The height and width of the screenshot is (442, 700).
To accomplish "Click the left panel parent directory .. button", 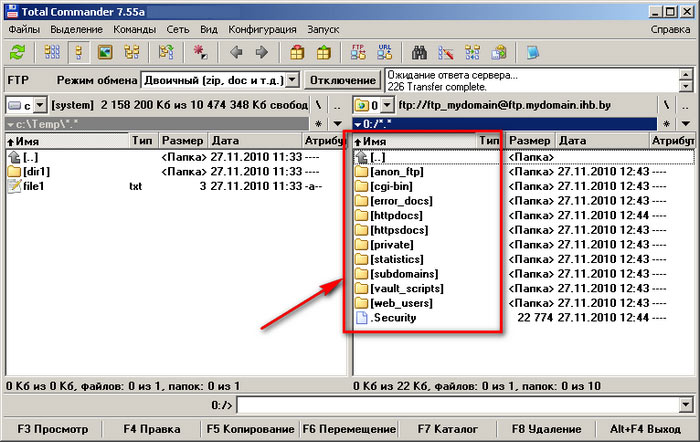I will pos(338,106).
